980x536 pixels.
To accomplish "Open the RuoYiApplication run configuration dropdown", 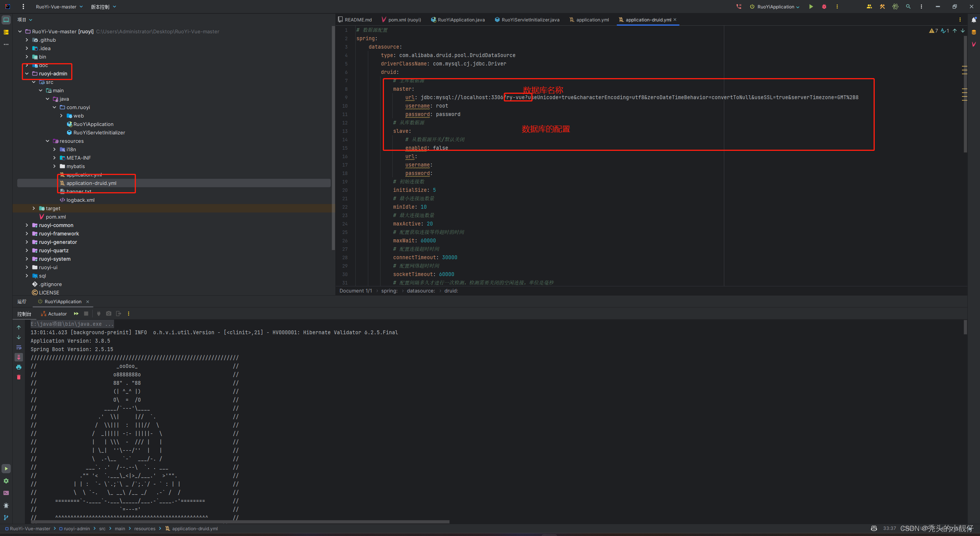I will (775, 7).
